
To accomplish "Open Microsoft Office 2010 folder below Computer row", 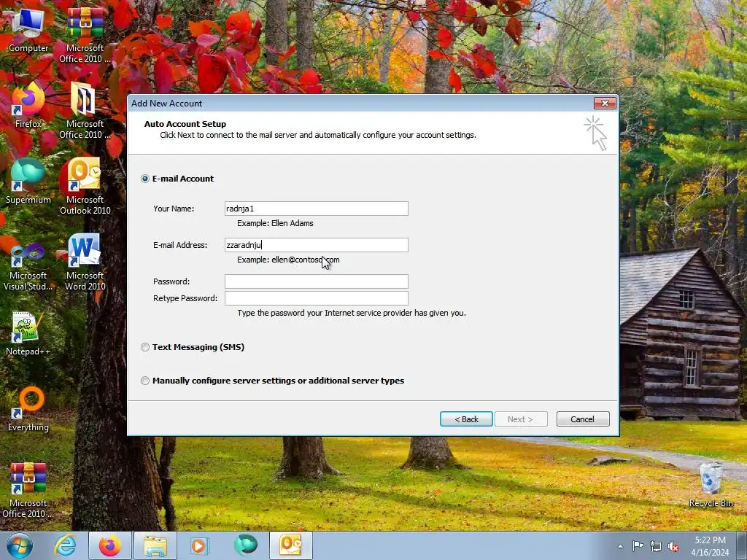I will (x=85, y=111).
